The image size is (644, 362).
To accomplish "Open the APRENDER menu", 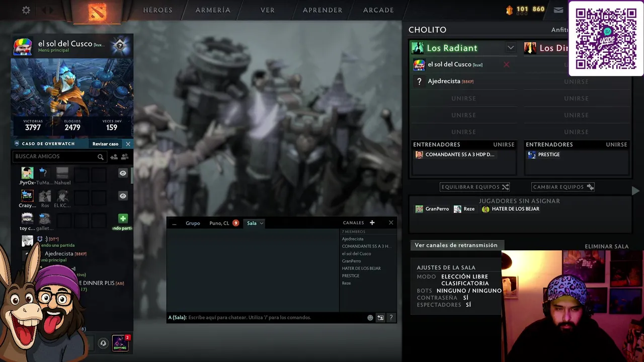I will pyautogui.click(x=323, y=10).
